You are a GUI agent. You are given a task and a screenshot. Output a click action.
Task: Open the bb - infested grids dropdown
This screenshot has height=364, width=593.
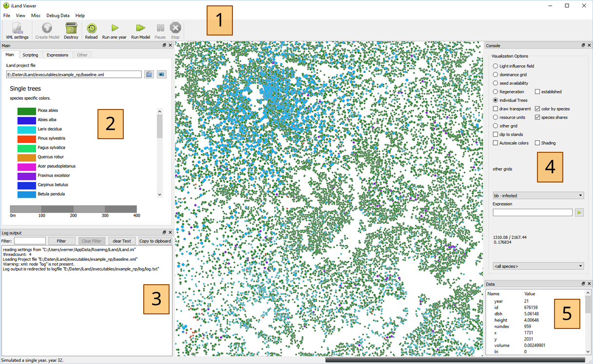538,196
